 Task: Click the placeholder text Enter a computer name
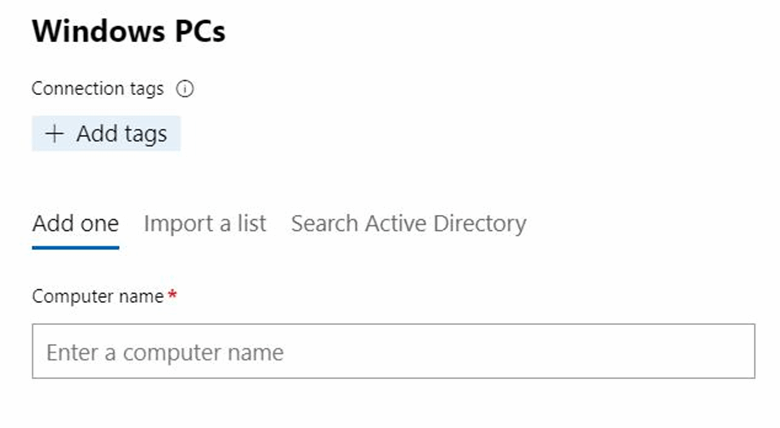165,353
